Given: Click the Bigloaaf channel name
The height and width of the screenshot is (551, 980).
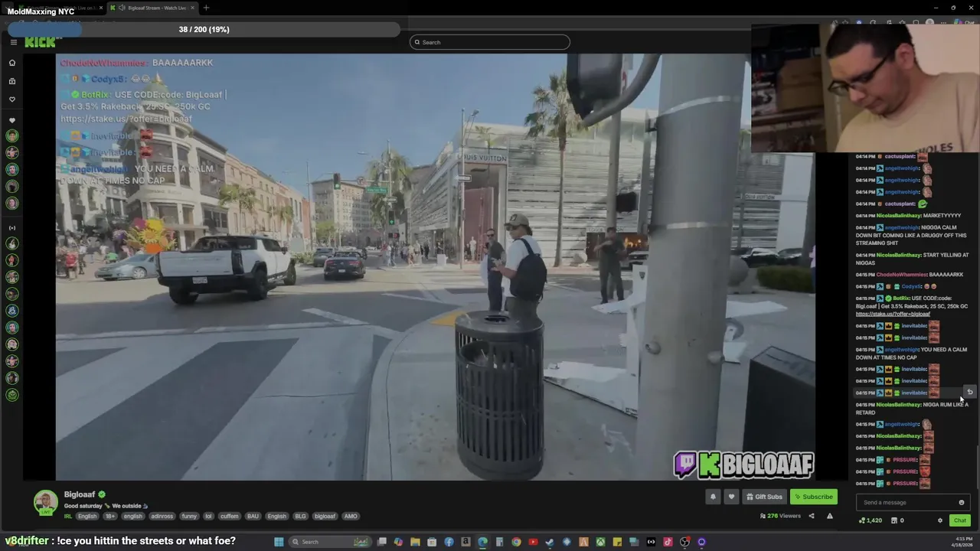Looking at the screenshot, I should click(x=80, y=494).
